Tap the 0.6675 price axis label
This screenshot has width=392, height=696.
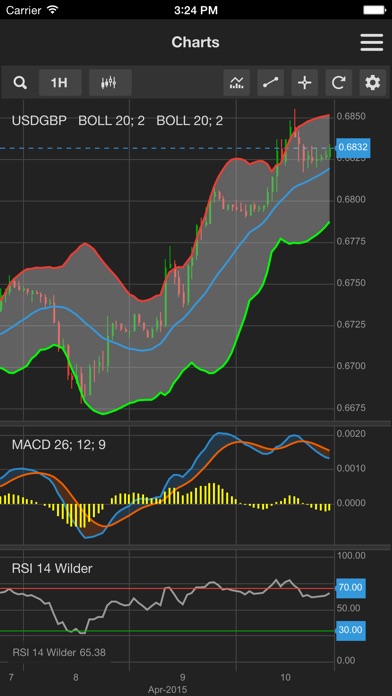(351, 407)
